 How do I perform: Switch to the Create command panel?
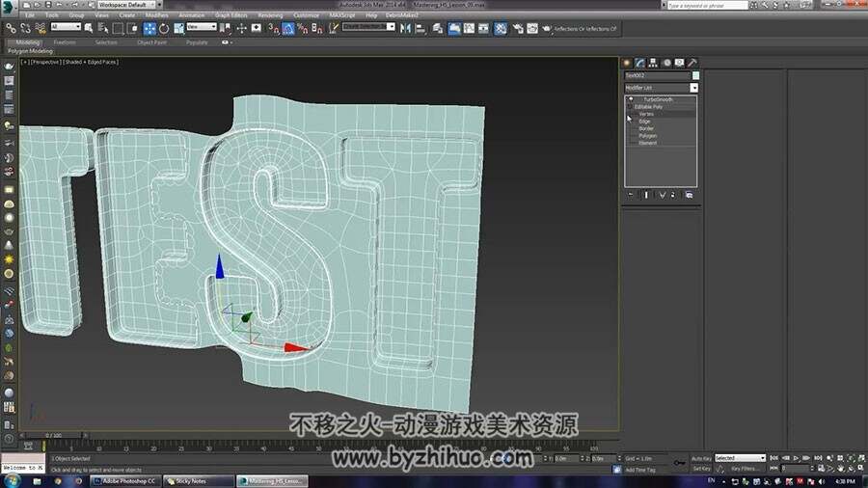pyautogui.click(x=627, y=63)
